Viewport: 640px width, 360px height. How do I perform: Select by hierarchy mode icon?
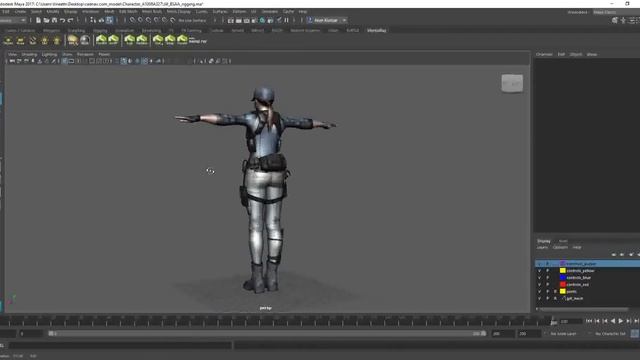click(x=93, y=20)
